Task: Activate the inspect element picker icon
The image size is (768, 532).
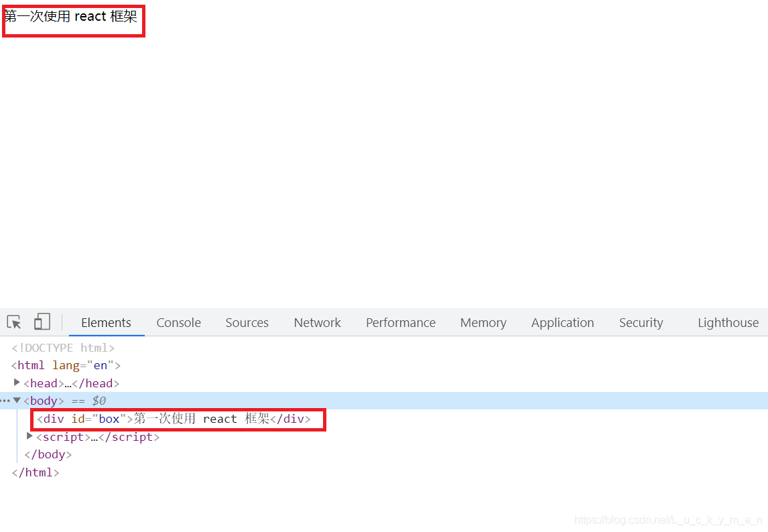Action: [14, 322]
